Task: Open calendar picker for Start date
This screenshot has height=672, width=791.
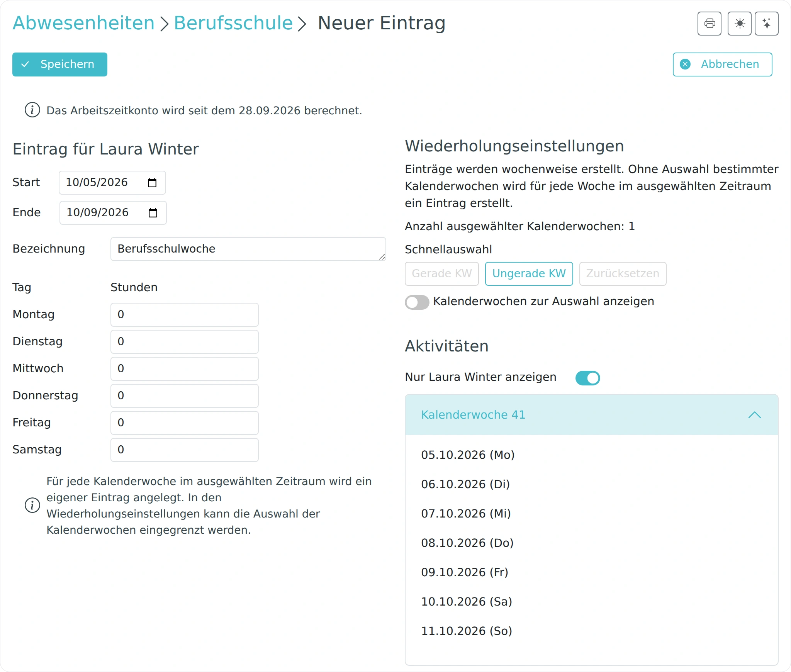Action: (152, 183)
